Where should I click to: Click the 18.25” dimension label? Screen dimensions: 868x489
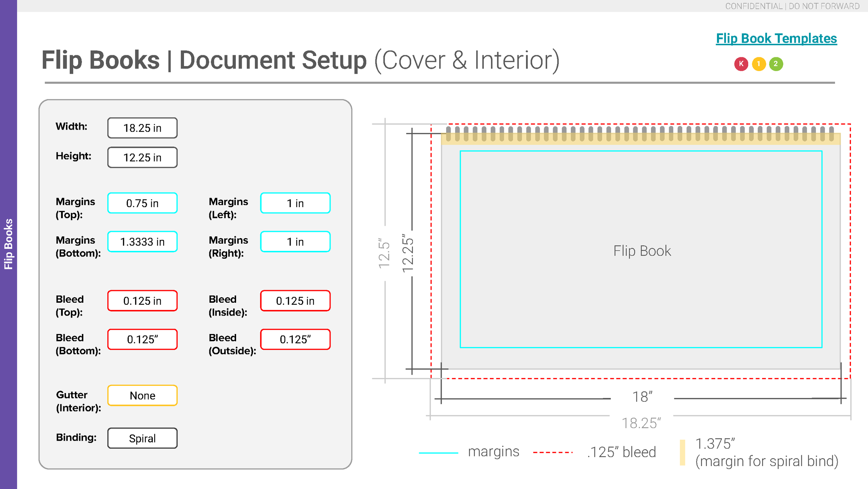[x=641, y=423]
